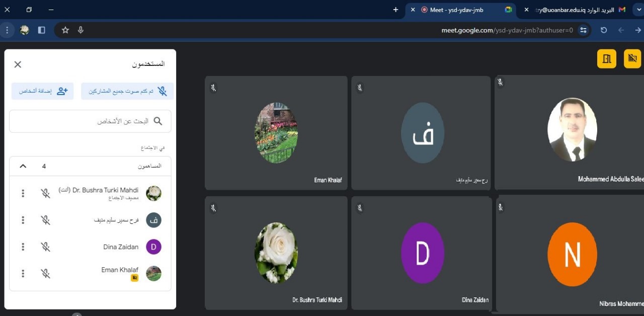Toggle microphone for فرح سمير سليم منيف row
The width and height of the screenshot is (644, 316).
(46, 220)
